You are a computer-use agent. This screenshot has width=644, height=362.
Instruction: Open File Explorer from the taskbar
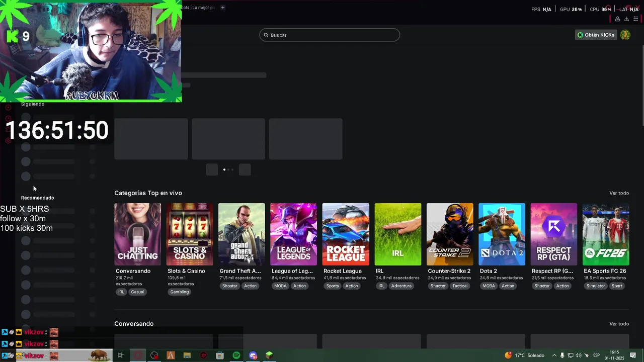point(187,355)
